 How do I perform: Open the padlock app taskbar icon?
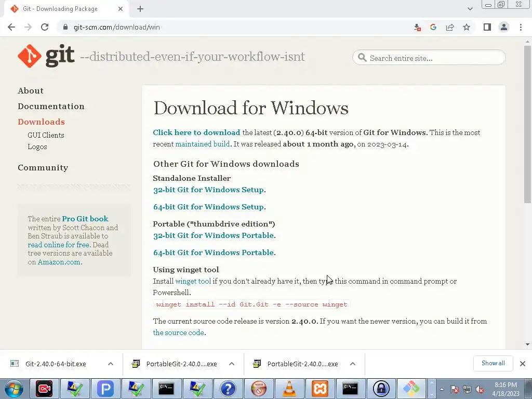tap(381, 389)
